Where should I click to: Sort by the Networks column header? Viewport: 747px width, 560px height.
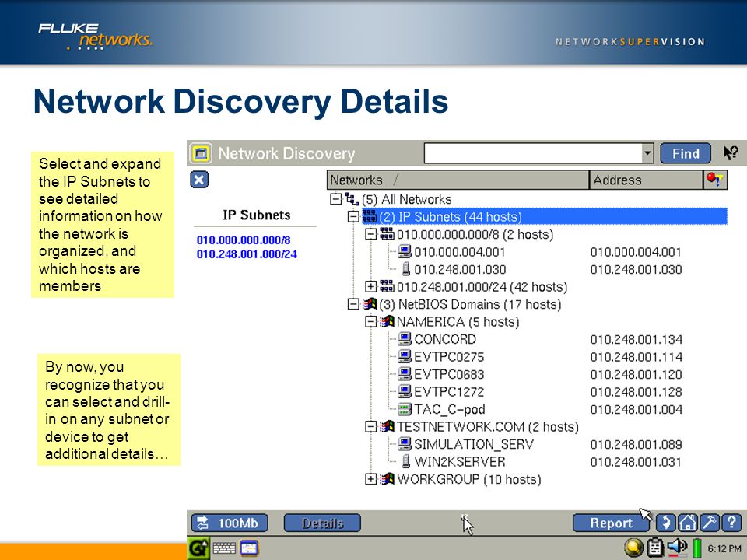[x=458, y=180]
